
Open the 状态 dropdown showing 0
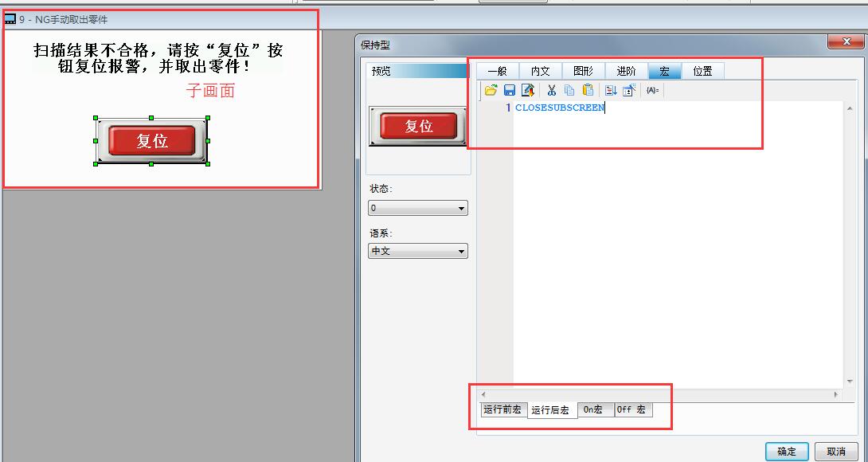(418, 209)
